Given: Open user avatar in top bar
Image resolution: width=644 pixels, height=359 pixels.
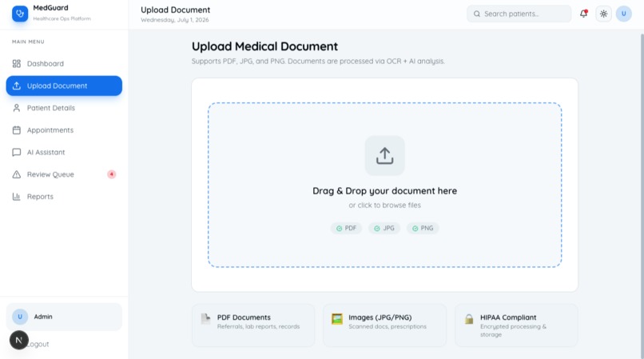Looking at the screenshot, I should point(623,14).
